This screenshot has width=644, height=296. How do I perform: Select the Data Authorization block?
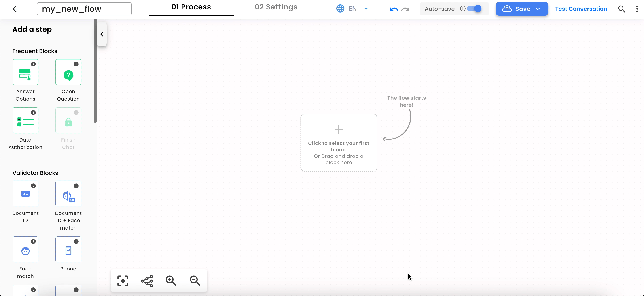[25, 120]
